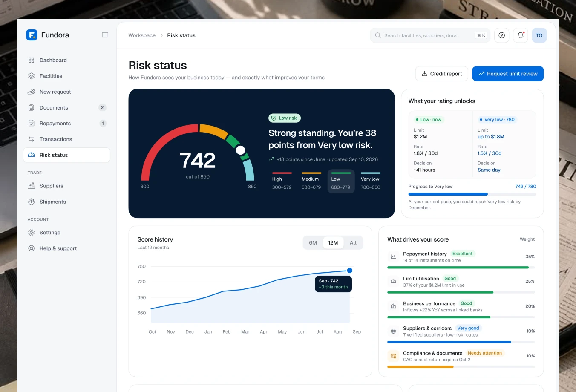This screenshot has height=392, width=576.
Task: Click the score gauge white knob
Action: point(240,150)
